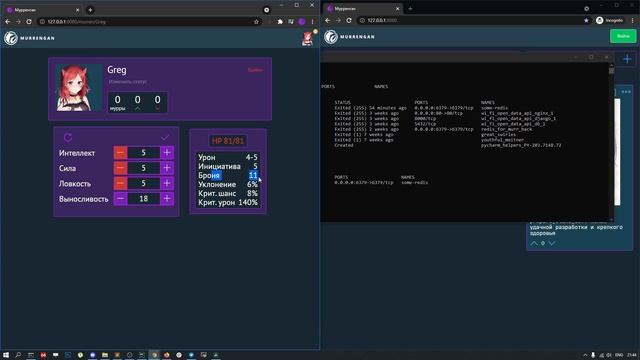Reload the page in left browser window
Viewport: 640px width, 360px height.
[x=29, y=22]
